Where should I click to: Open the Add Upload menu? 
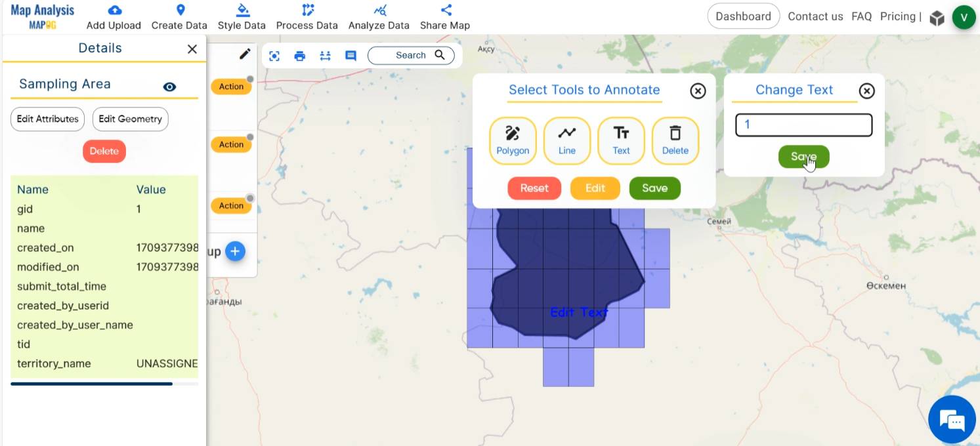114,18
